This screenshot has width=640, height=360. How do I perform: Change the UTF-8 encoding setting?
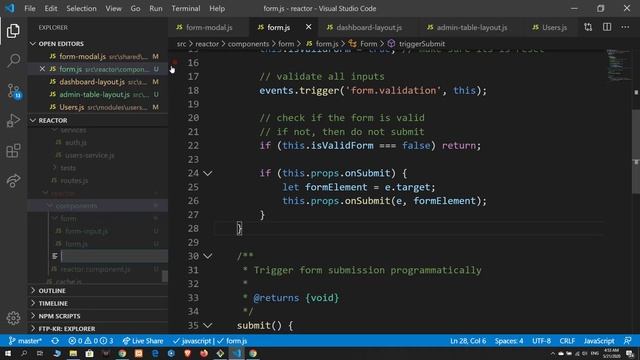542,341
